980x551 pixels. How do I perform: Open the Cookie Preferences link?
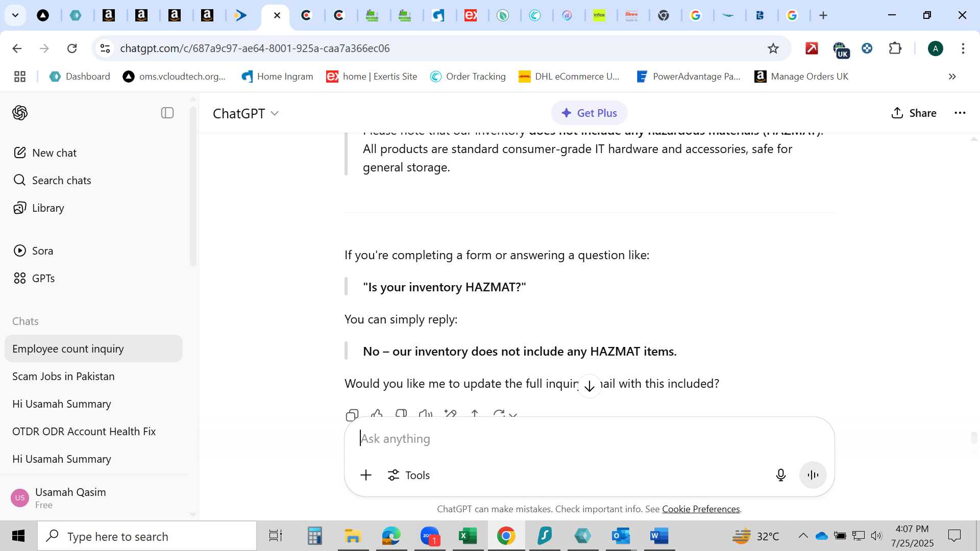pos(701,509)
